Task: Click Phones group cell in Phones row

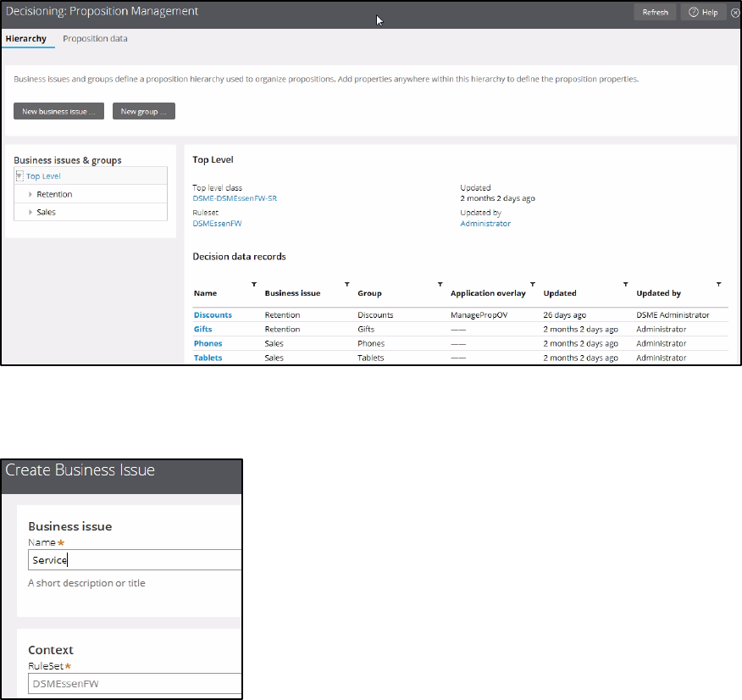Action: pos(371,343)
